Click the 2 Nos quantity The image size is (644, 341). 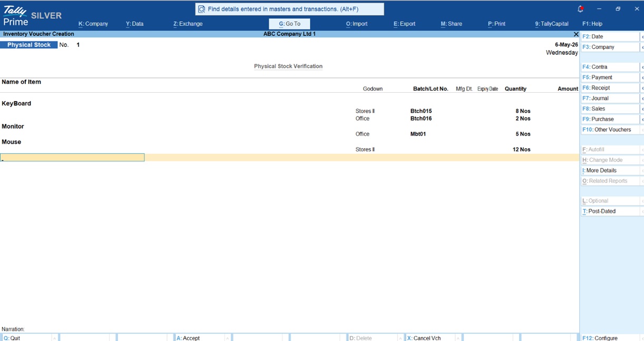pos(523,119)
